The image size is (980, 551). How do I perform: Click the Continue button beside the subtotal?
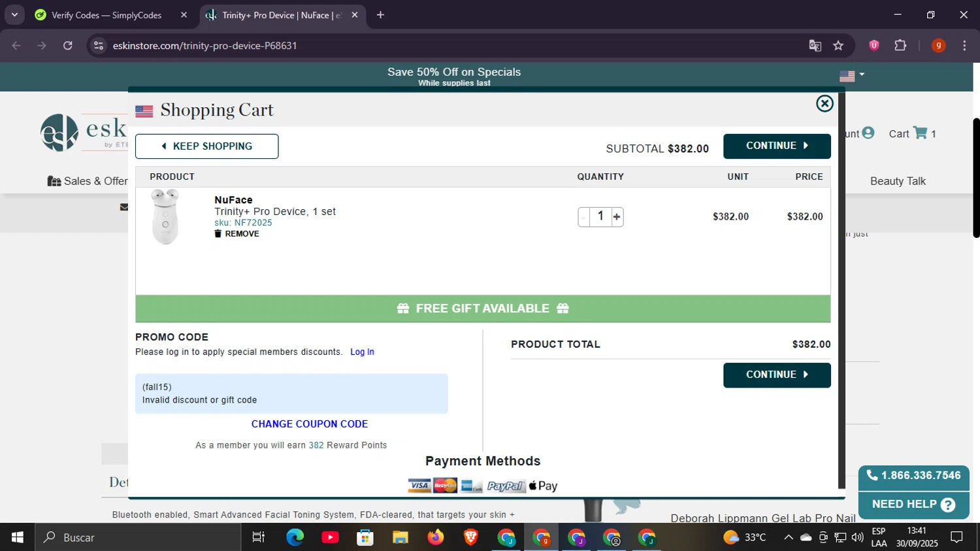tap(777, 146)
